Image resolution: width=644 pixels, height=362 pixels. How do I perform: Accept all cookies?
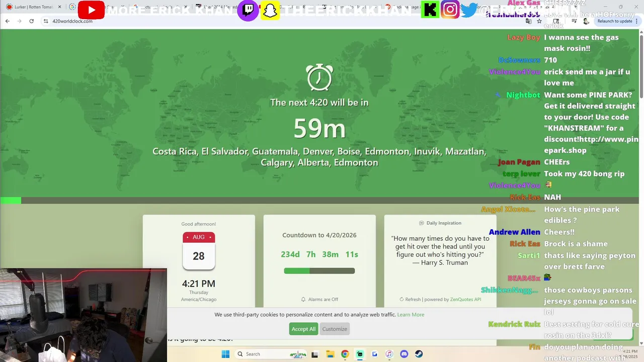[x=303, y=329]
